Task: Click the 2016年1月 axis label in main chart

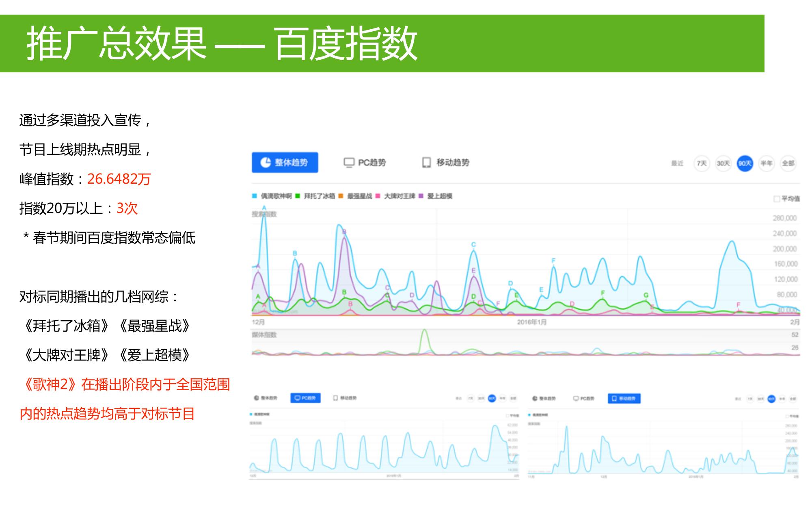Action: (532, 322)
